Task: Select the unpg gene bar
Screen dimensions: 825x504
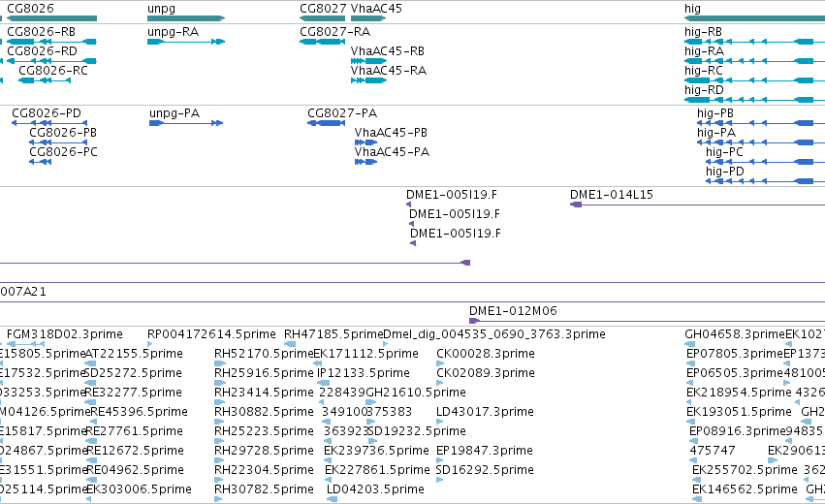Action: click(x=186, y=18)
